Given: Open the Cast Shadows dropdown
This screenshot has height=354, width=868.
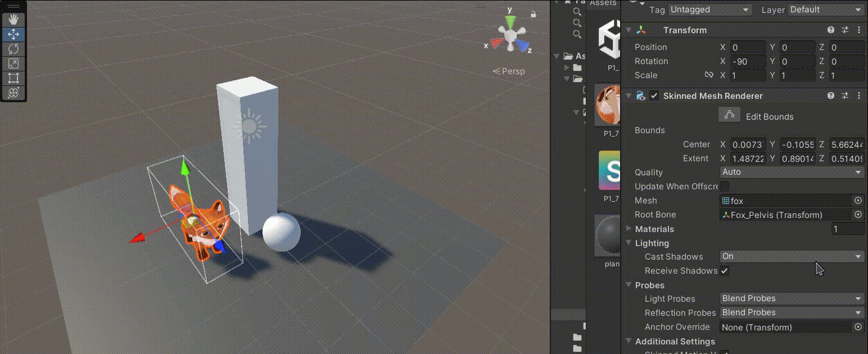Looking at the screenshot, I should click(x=792, y=256).
